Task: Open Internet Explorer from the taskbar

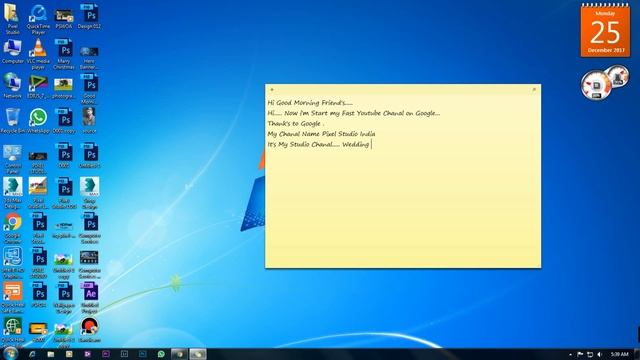Action: click(32, 354)
